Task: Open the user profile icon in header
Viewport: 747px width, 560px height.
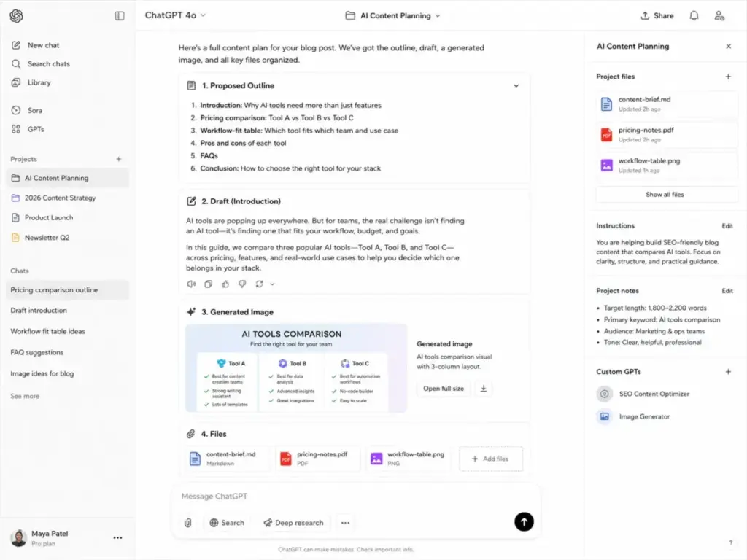Action: pyautogui.click(x=719, y=16)
